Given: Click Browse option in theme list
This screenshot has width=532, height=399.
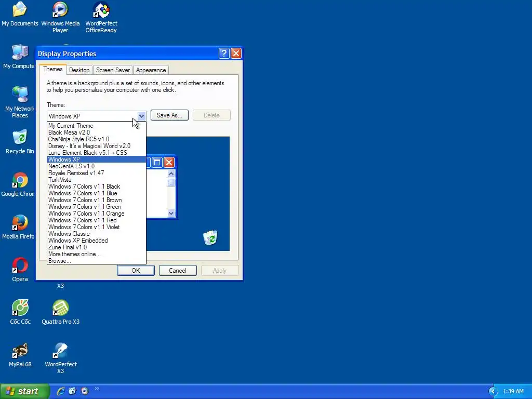Looking at the screenshot, I should [96, 261].
